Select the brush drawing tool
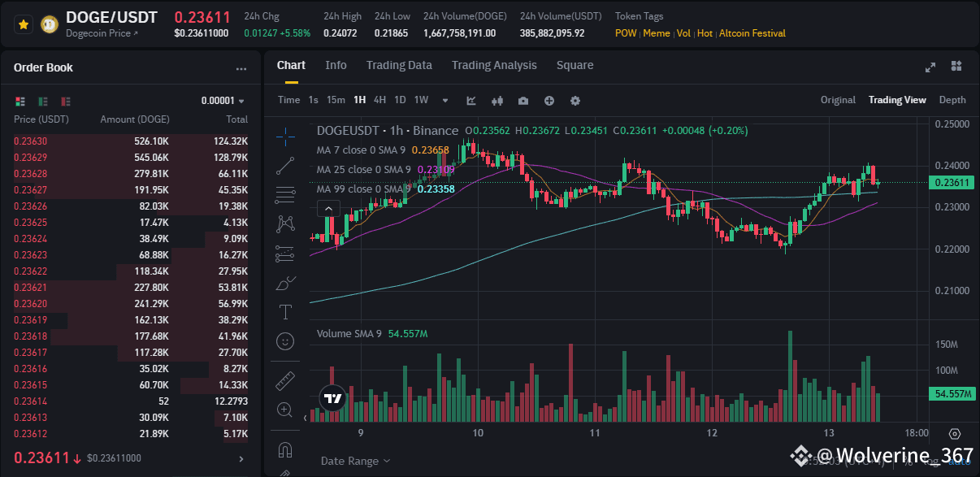The image size is (980, 477). coord(285,283)
